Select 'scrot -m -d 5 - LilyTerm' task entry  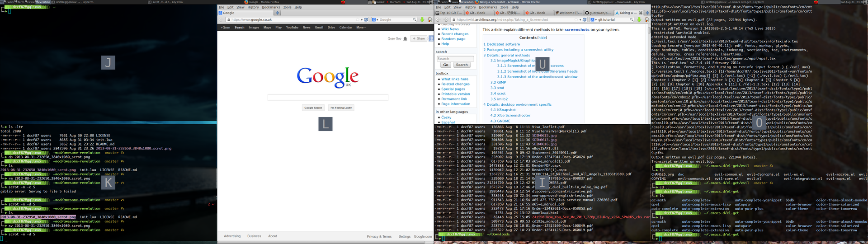click(166, 2)
